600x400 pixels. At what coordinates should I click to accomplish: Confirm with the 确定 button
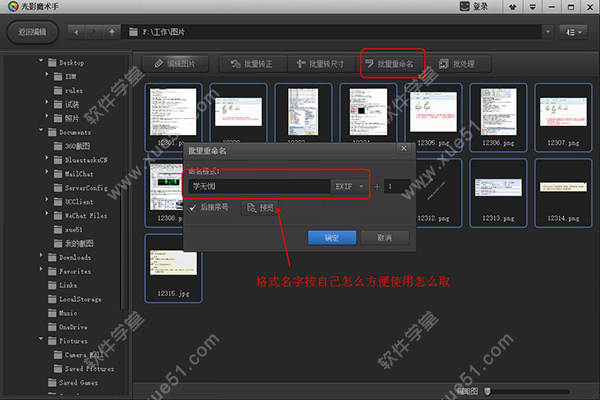(332, 238)
